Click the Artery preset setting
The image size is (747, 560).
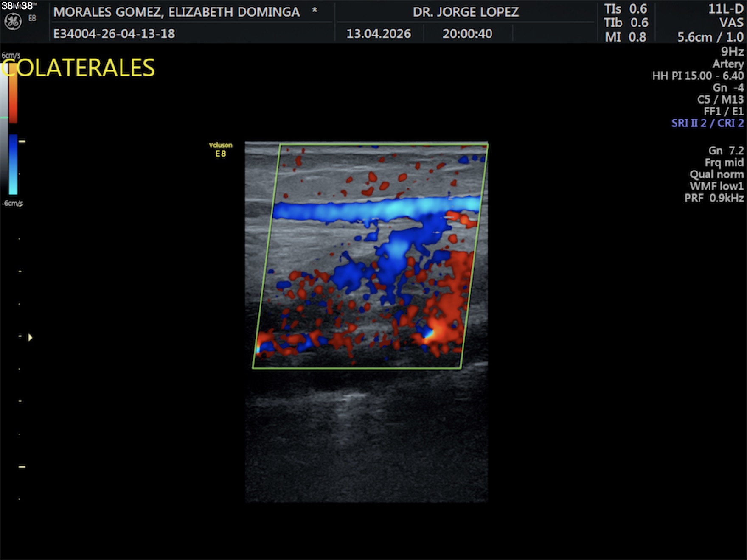728,64
